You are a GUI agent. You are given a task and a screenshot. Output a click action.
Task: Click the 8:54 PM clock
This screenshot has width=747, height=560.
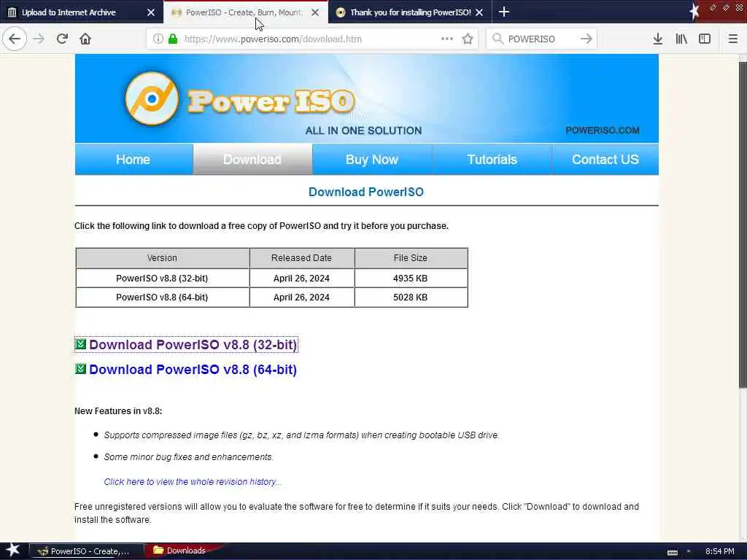pos(719,551)
